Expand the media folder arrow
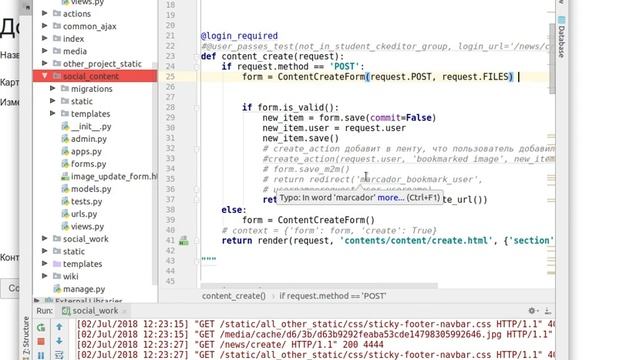 tap(44, 51)
